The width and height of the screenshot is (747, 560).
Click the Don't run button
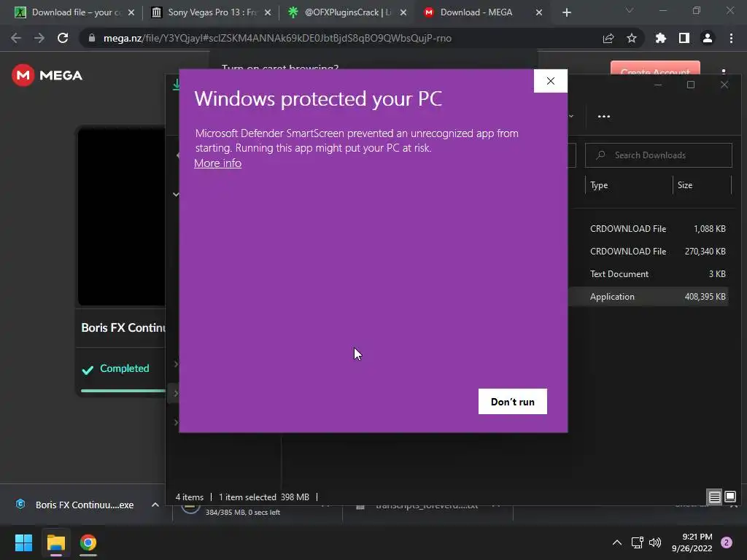513,402
